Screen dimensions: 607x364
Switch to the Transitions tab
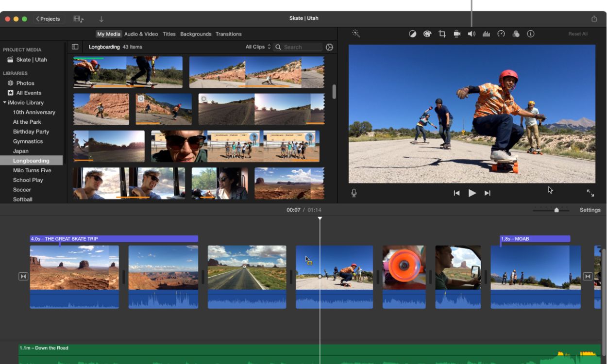pyautogui.click(x=229, y=34)
